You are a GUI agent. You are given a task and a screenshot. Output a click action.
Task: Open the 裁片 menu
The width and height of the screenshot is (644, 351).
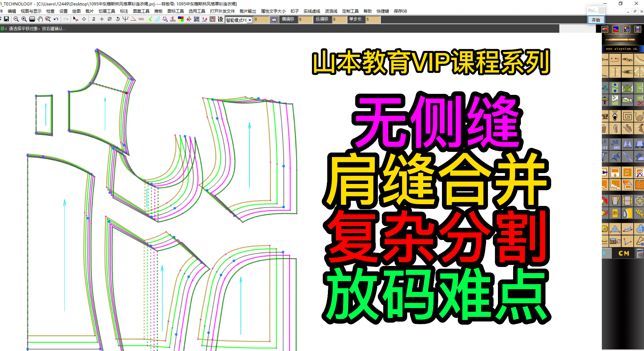(x=89, y=11)
